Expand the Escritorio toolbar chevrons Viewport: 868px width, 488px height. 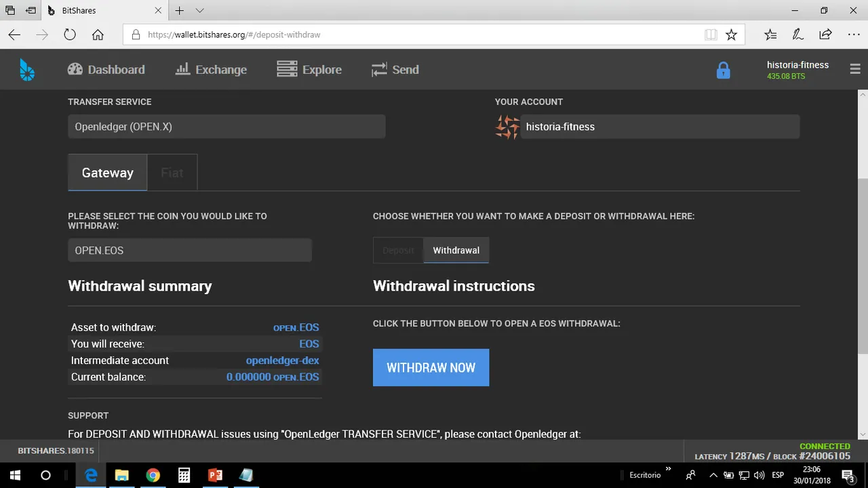click(x=668, y=469)
